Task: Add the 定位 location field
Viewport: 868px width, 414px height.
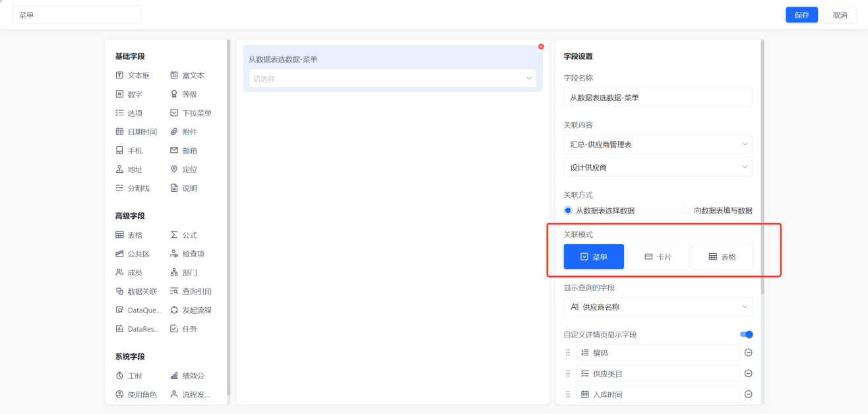Action: coord(183,169)
